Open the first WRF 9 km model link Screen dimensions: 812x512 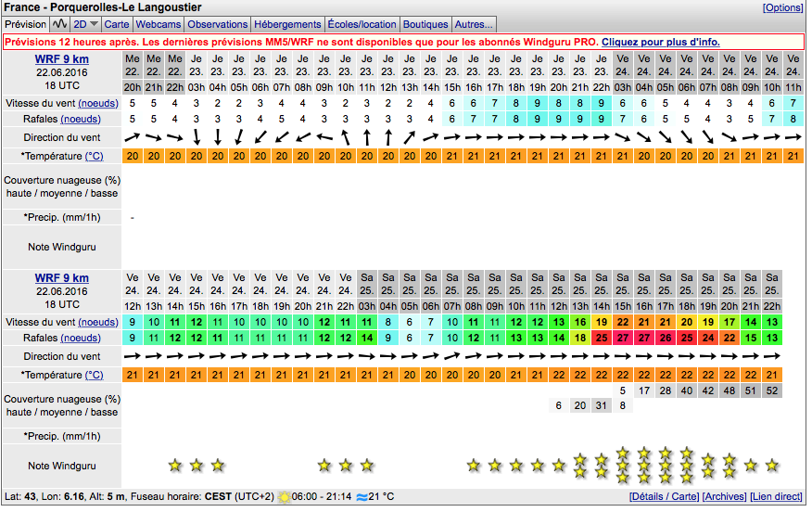click(x=62, y=59)
